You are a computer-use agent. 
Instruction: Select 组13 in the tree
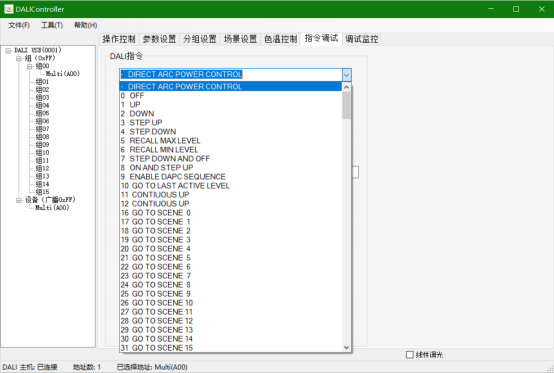[x=42, y=176]
